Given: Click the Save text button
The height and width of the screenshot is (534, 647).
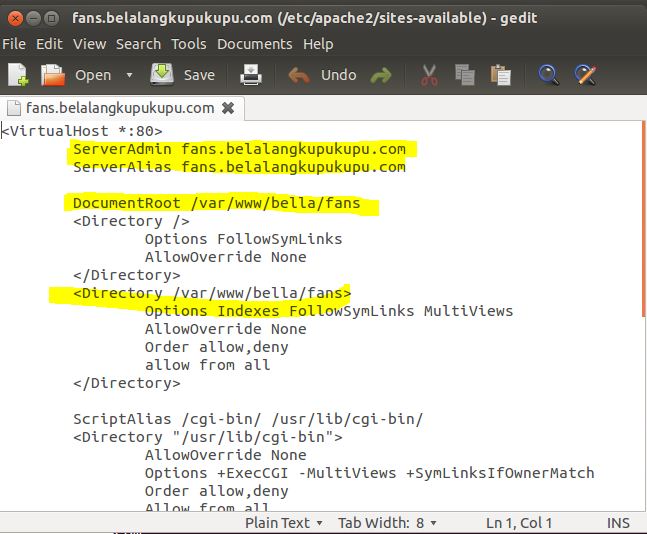Looking at the screenshot, I should [x=199, y=75].
